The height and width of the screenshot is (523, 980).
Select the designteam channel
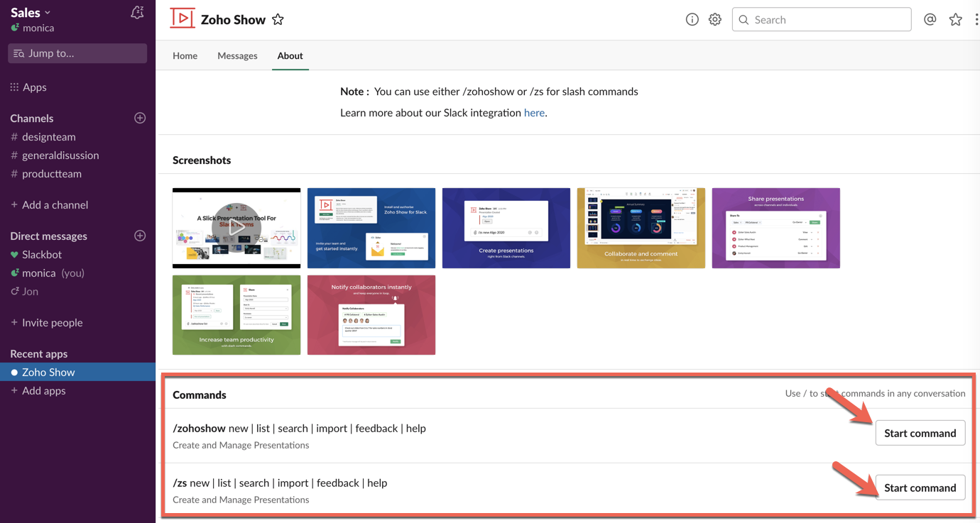pos(48,136)
